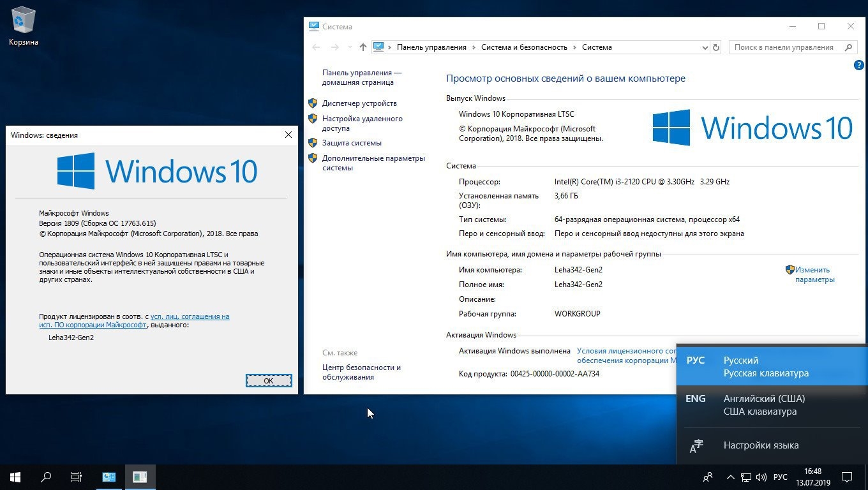Choose ENG Английский (США) keyboard layout

[772, 405]
